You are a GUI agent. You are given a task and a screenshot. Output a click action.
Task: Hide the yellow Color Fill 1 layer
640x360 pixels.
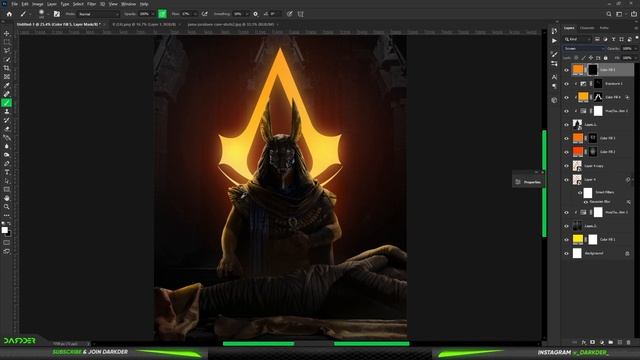[566, 240]
